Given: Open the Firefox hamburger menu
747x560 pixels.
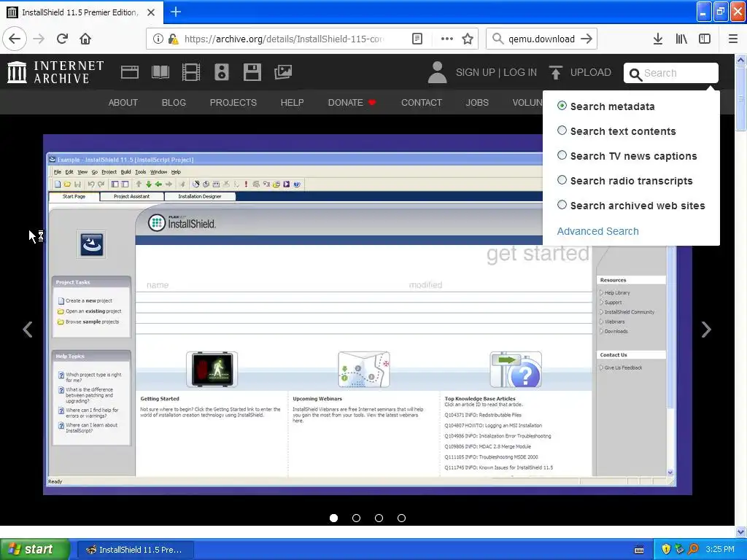Looking at the screenshot, I should click(733, 39).
